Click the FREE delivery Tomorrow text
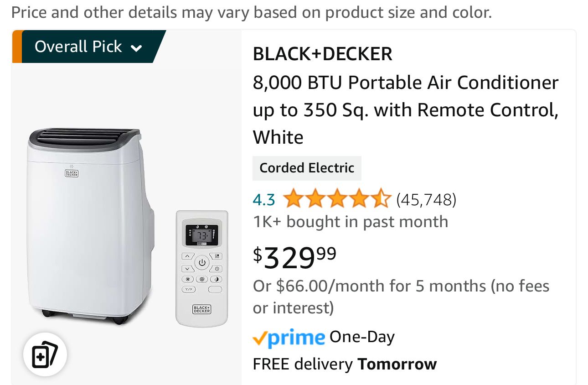Image resolution: width=588 pixels, height=385 pixels. [345, 364]
